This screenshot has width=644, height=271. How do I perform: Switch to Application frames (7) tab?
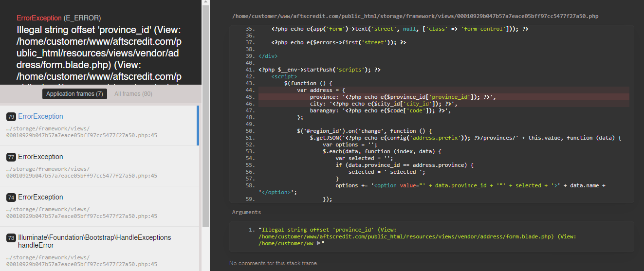pos(74,94)
